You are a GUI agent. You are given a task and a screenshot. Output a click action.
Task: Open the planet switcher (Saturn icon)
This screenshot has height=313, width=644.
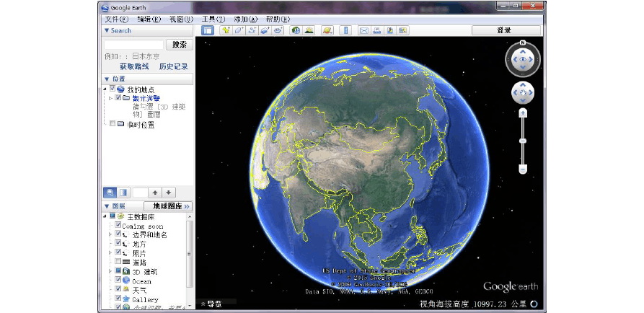pyautogui.click(x=327, y=30)
